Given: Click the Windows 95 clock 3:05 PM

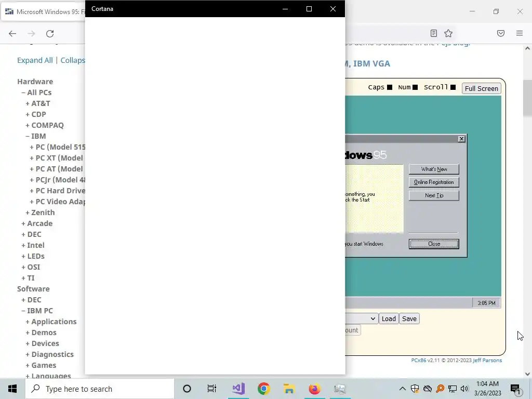Looking at the screenshot, I should pos(486,303).
